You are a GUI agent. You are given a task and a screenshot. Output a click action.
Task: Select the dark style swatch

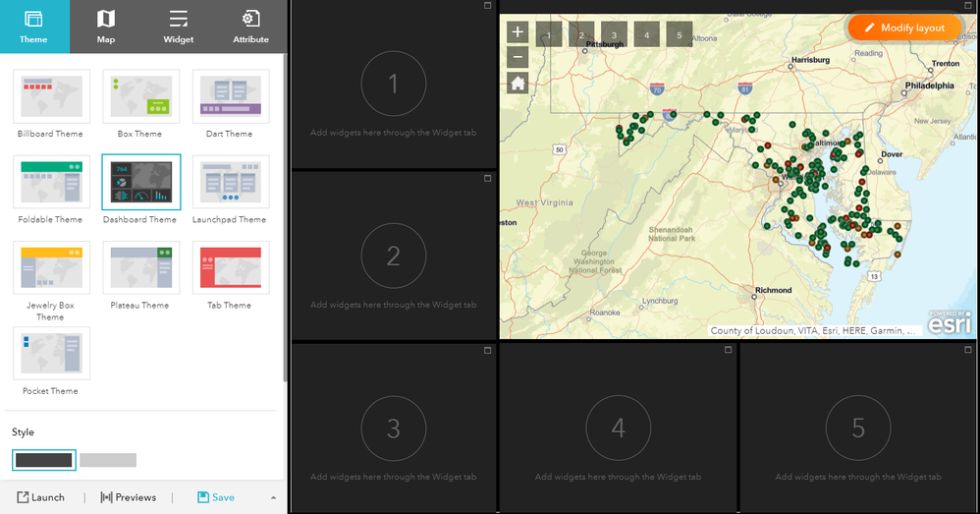pos(44,460)
